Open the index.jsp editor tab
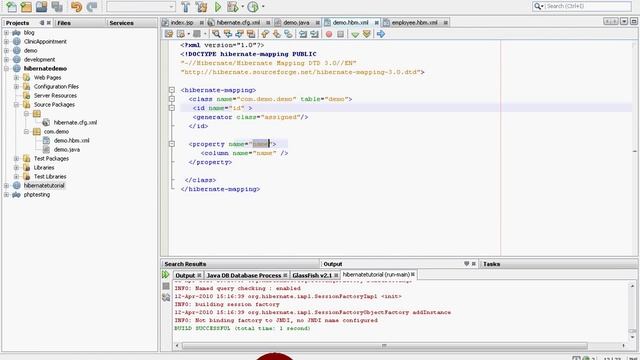 tap(182, 22)
